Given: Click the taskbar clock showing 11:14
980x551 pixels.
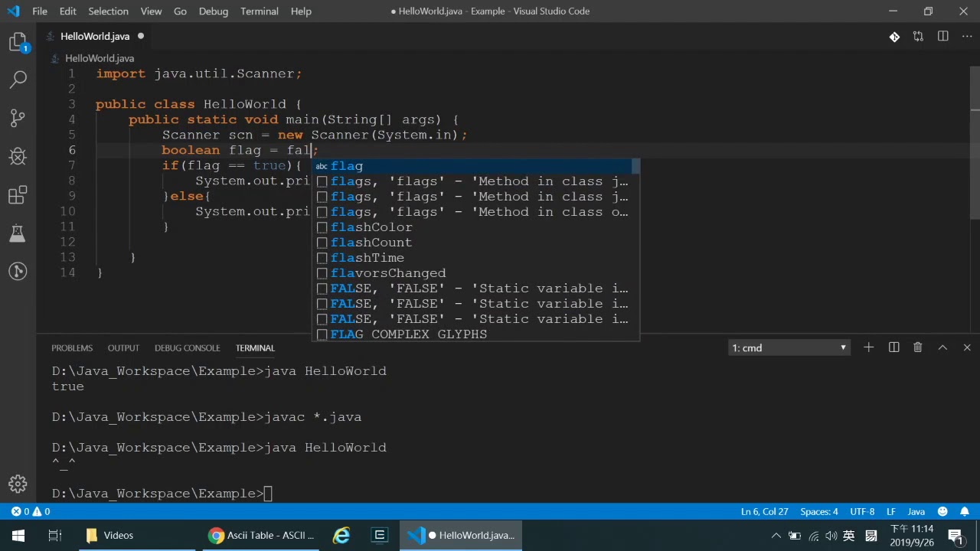Looking at the screenshot, I should point(912,536).
